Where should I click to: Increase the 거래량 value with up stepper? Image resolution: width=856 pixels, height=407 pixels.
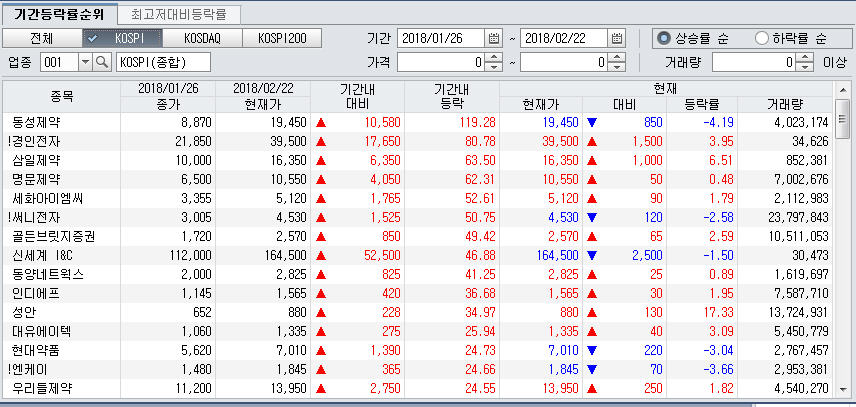pos(805,58)
